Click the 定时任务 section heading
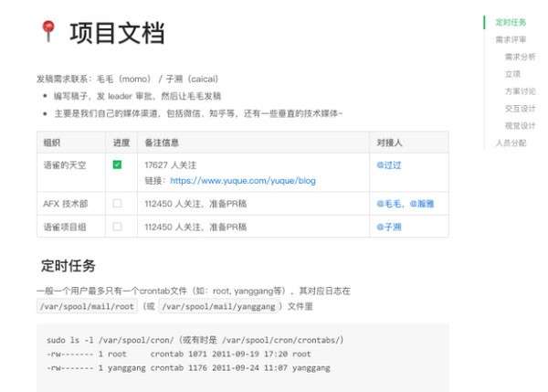The image size is (548, 392). click(x=68, y=266)
